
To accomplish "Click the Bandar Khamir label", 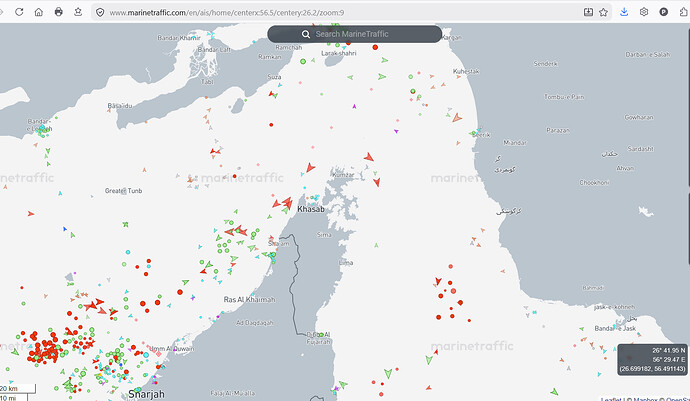I will click(179, 38).
